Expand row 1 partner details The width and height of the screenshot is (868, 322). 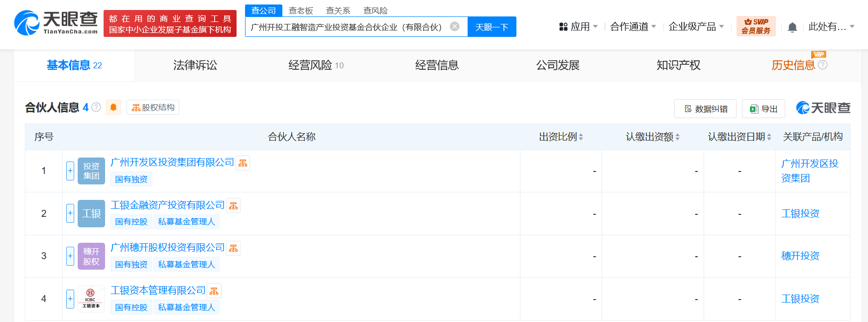[70, 171]
